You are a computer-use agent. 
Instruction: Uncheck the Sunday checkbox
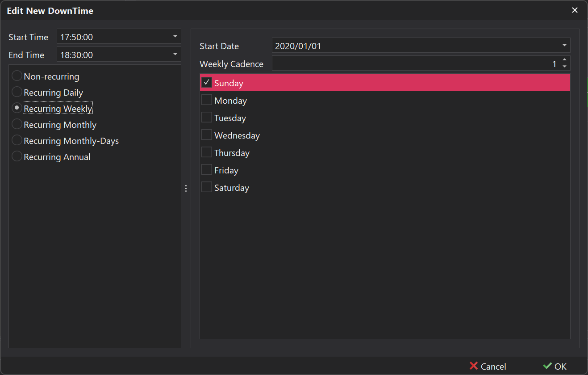tap(206, 82)
